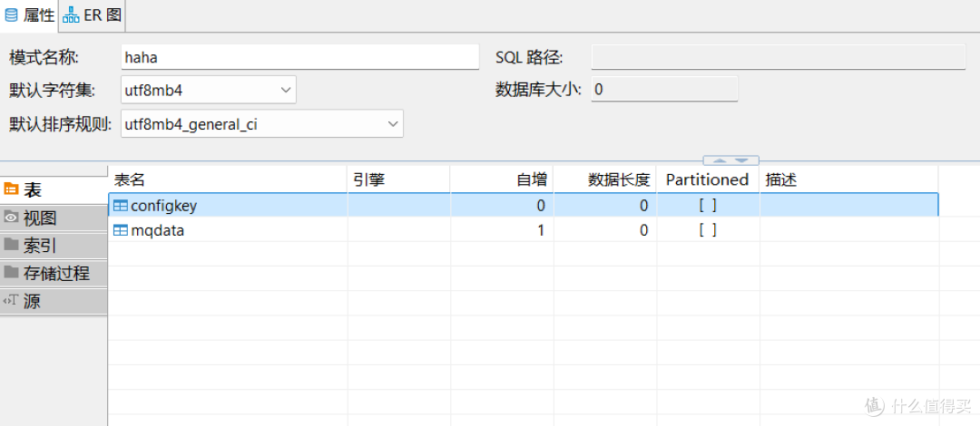This screenshot has height=426, width=980.
Task: Click the source icon beside 源
Action: tap(11, 300)
